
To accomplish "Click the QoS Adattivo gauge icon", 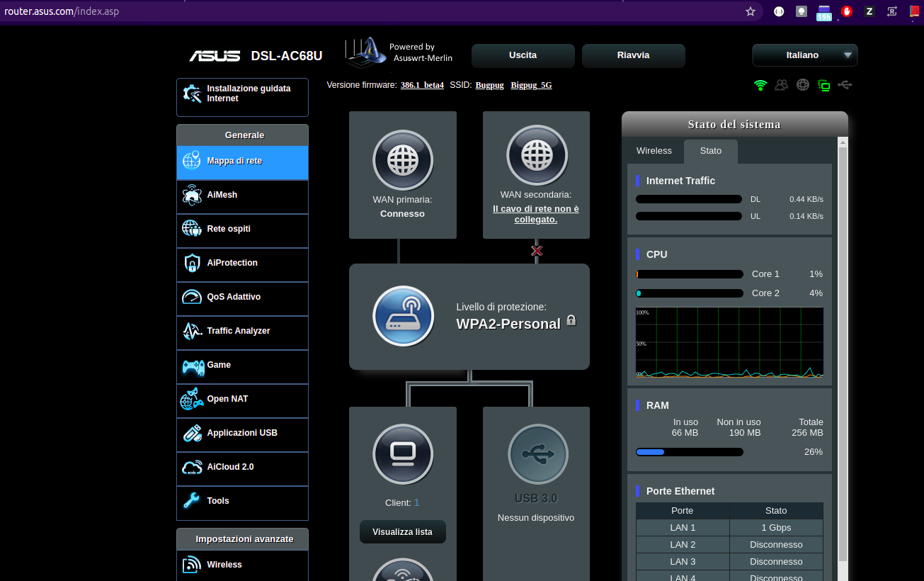I will tap(192, 297).
